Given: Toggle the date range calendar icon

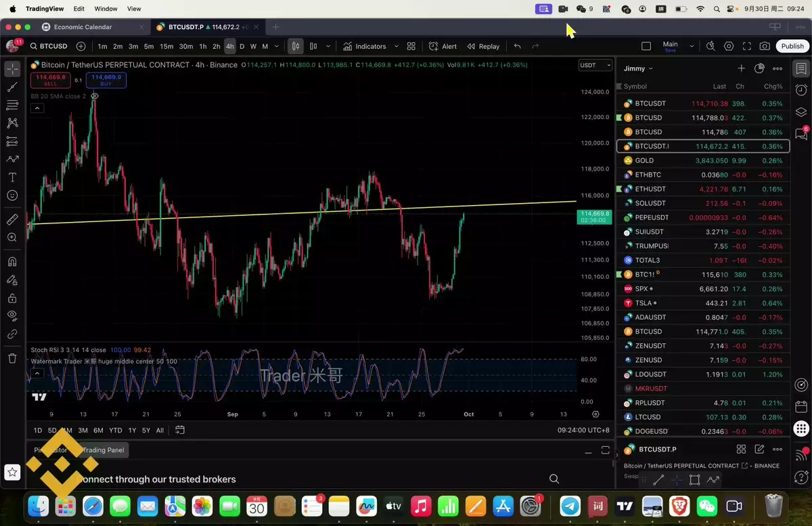Looking at the screenshot, I should pyautogui.click(x=180, y=430).
